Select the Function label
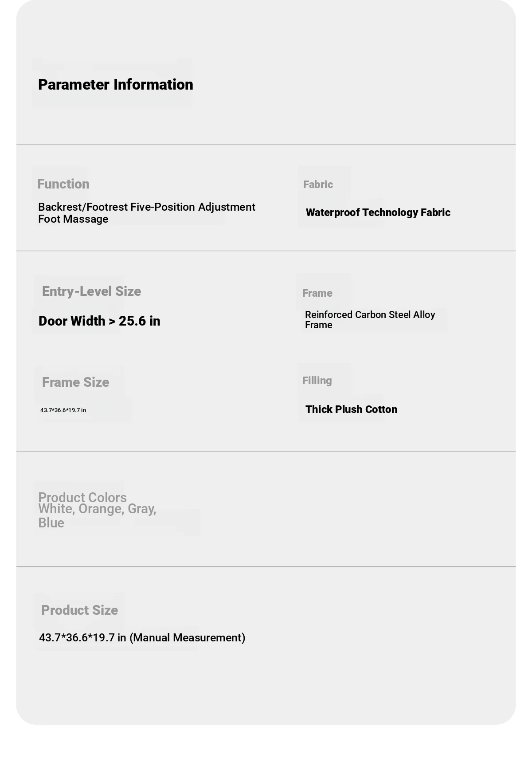 63,184
